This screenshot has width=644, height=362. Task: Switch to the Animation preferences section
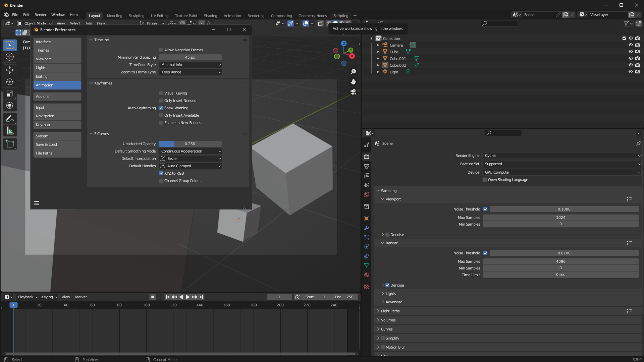pyautogui.click(x=57, y=85)
